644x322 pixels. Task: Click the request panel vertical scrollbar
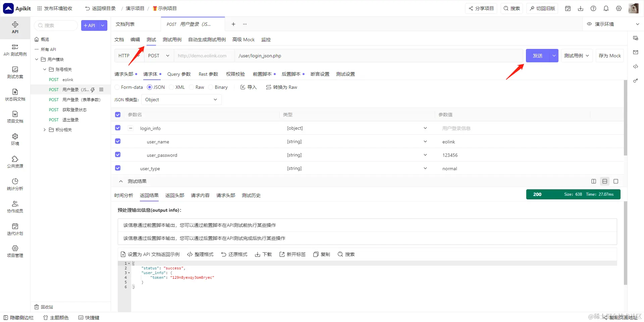coord(626,117)
